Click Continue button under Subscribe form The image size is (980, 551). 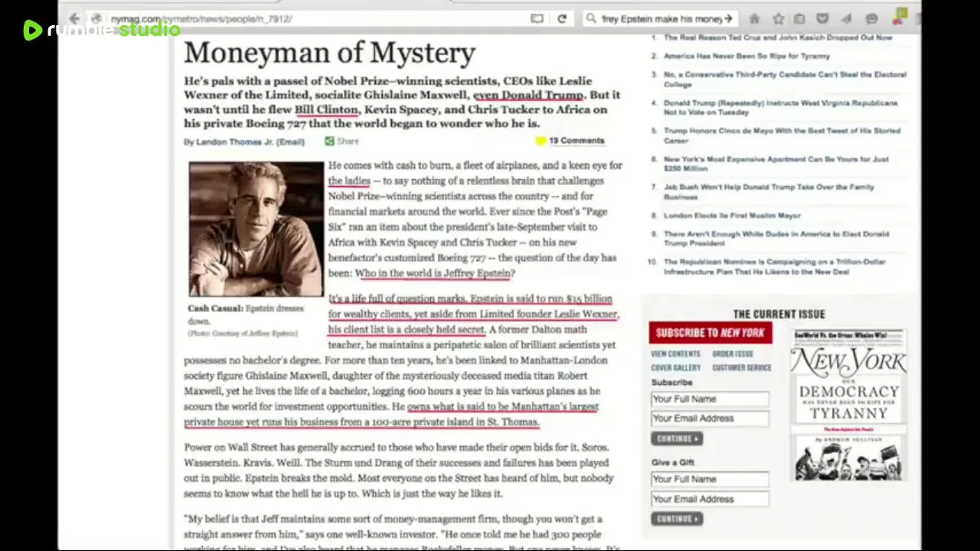[x=677, y=439]
